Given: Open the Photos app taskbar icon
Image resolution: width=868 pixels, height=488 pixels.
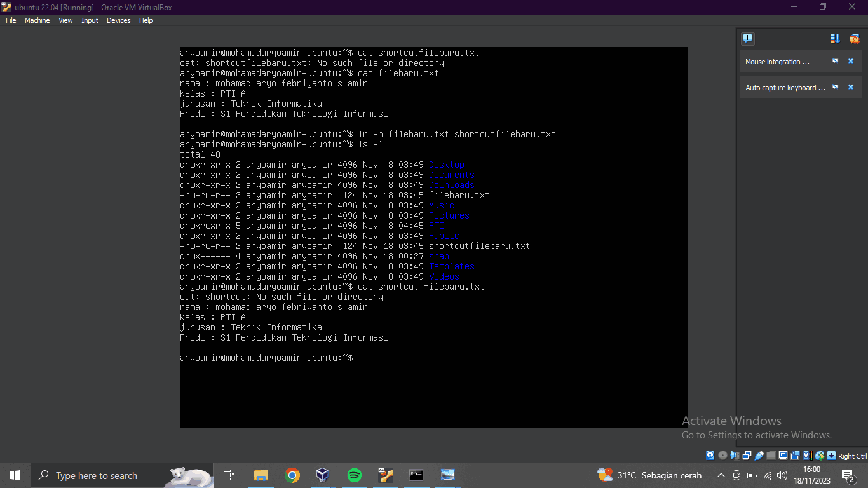Looking at the screenshot, I should pos(447,475).
